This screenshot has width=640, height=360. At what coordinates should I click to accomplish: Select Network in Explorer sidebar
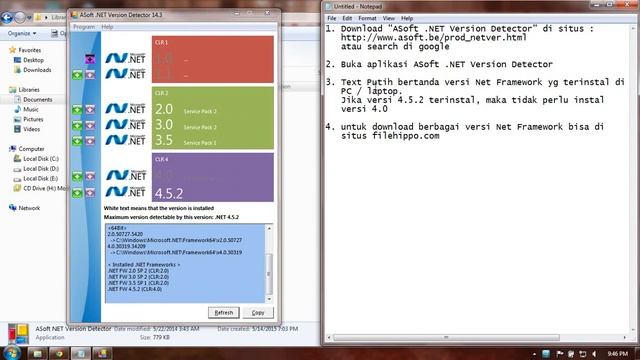(x=29, y=208)
